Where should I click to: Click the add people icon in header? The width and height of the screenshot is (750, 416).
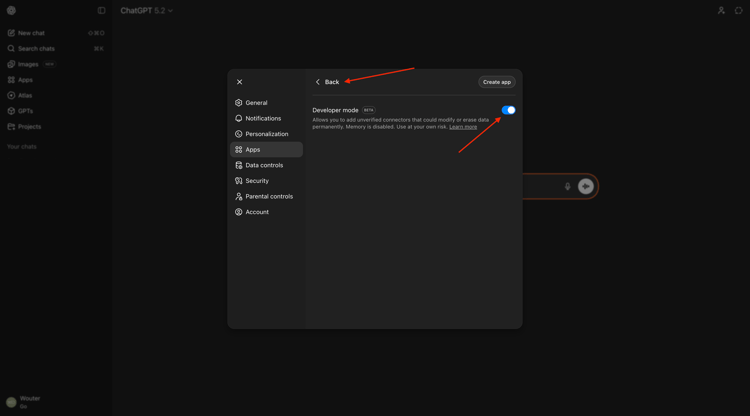pos(721,11)
